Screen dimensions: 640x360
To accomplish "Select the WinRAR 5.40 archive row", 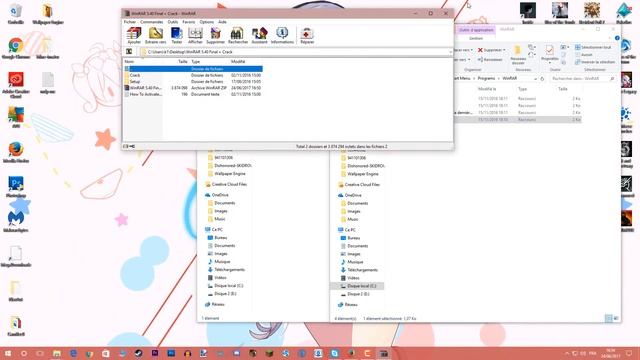I will tap(193, 88).
